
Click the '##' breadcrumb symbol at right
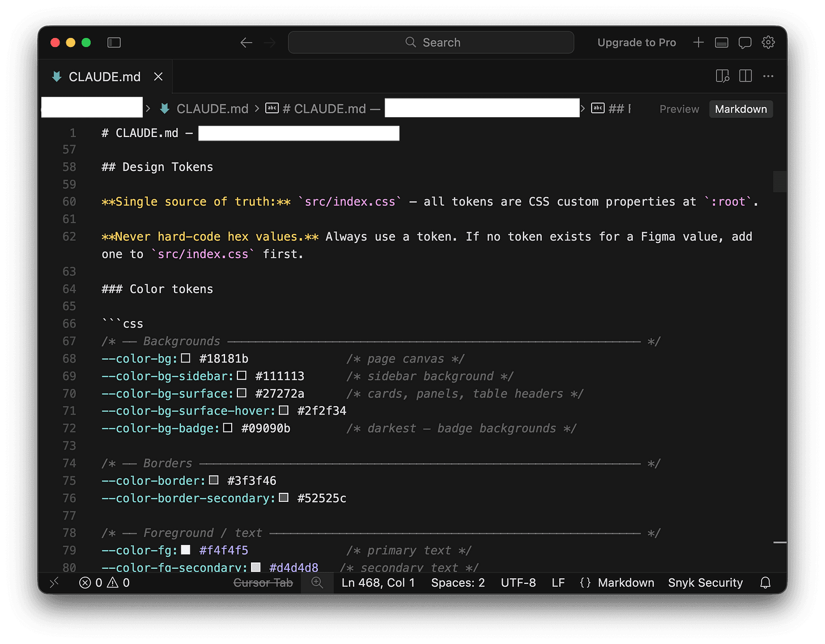click(x=612, y=109)
